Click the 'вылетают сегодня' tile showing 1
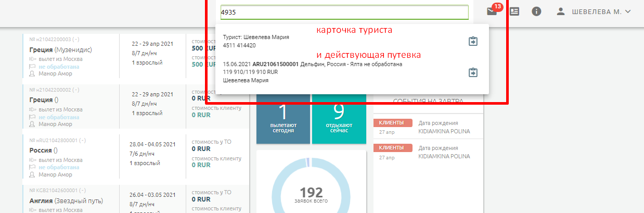This screenshot has width=644, height=213. tap(284, 118)
